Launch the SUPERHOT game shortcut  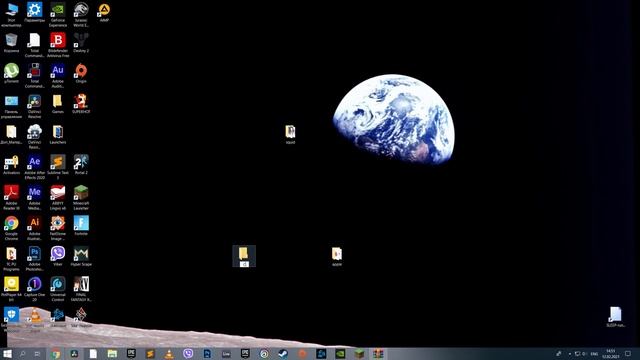pos(81,104)
